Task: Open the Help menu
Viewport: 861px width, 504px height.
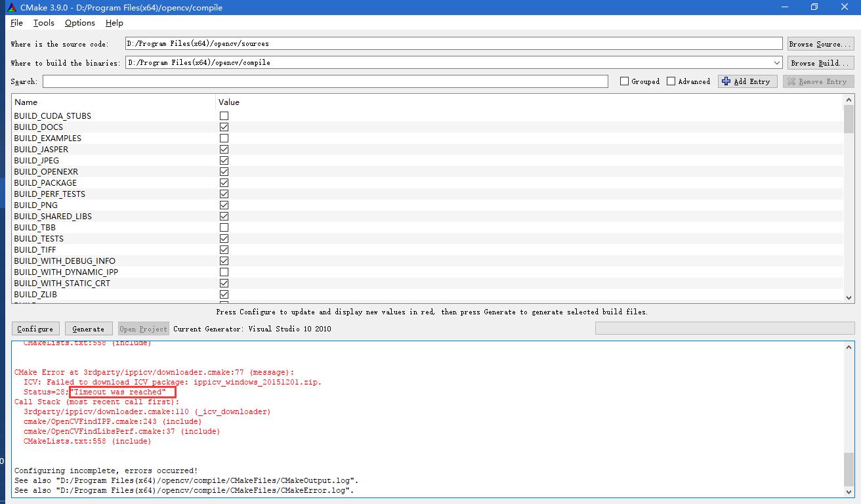Action: point(114,23)
